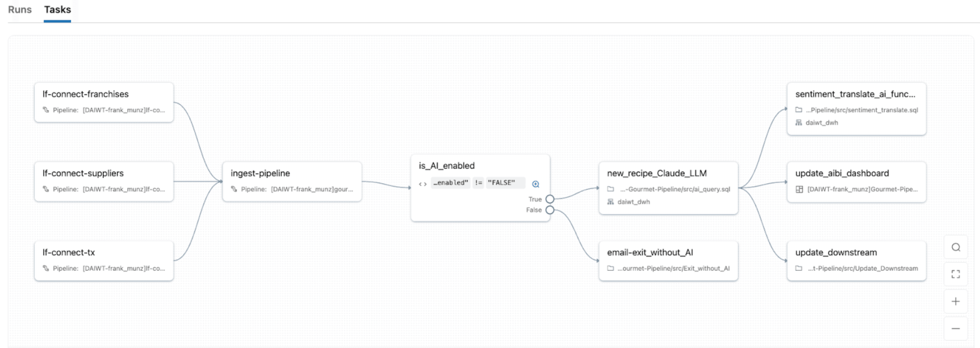Select the True output port of is_AI_enabled
The image size is (980, 348).
click(x=549, y=199)
